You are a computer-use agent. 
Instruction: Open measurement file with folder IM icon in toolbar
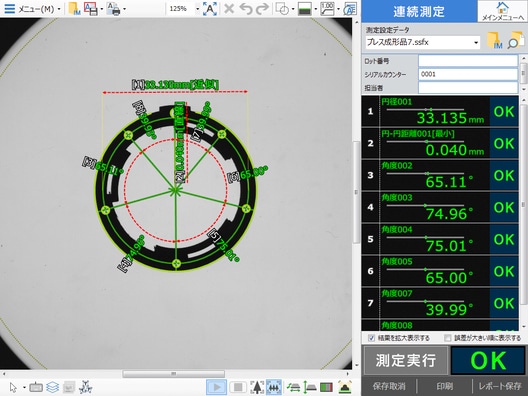[x=74, y=9]
